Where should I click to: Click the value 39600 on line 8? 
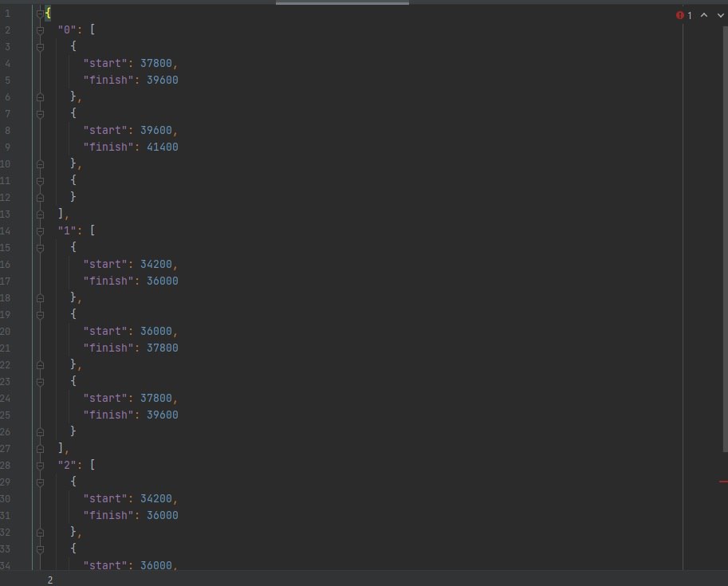point(156,130)
